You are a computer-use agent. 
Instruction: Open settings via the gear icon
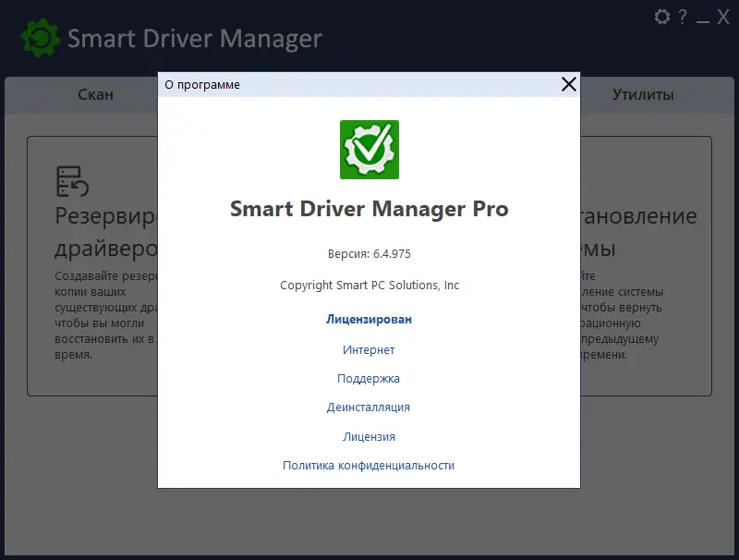tap(661, 16)
